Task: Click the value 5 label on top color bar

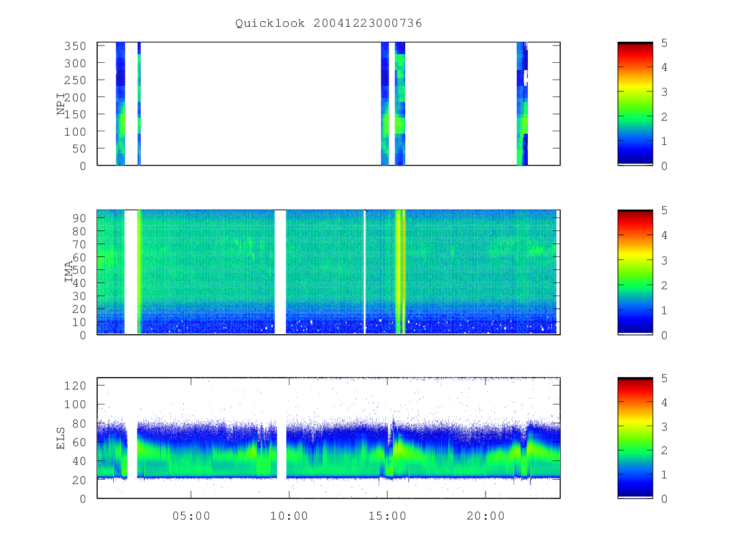Action: coord(665,43)
